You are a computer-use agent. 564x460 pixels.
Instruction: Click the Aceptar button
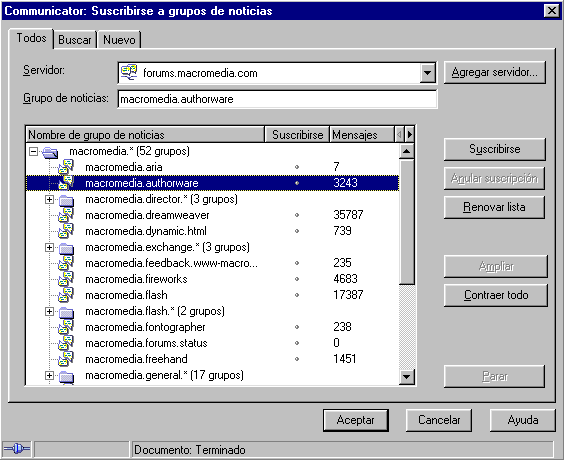pyautogui.click(x=356, y=420)
